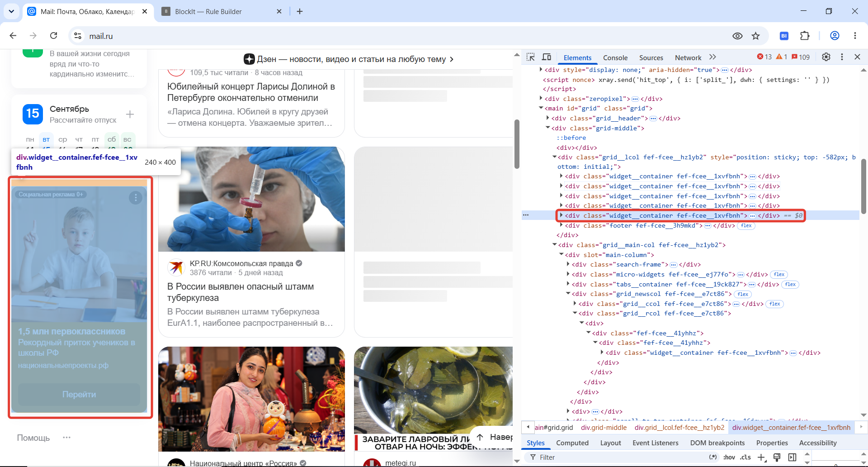868x467 pixels.
Task: Open the tab search dropdown in Chrome
Action: pos(11,11)
